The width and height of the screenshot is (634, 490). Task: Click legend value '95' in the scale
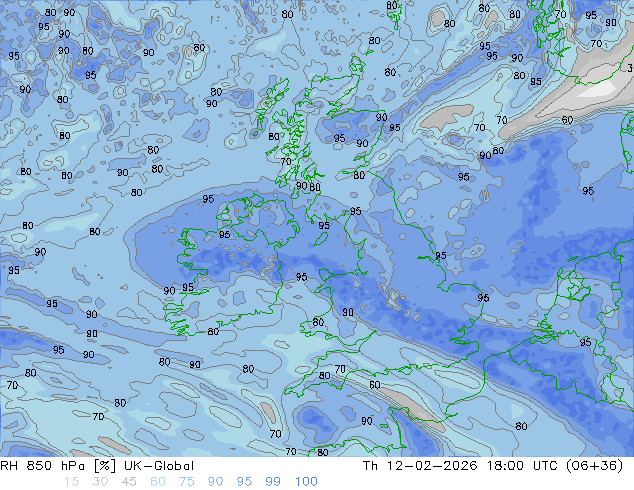tap(244, 482)
